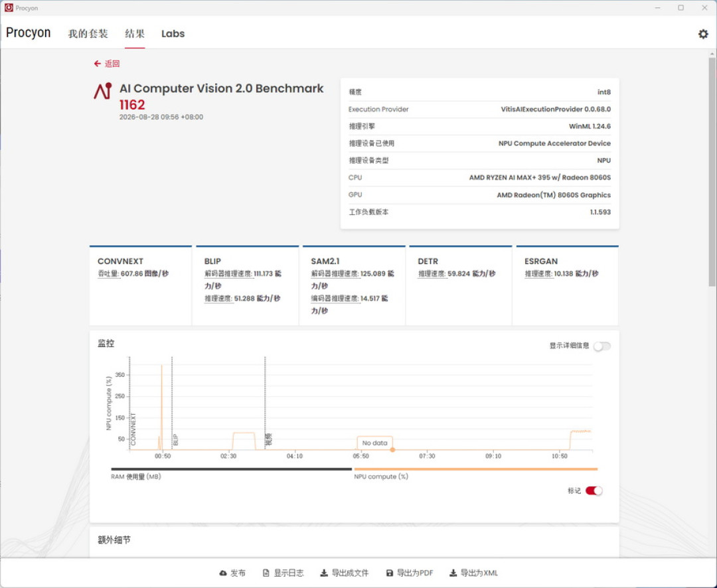The image size is (717, 588).
Task: Click AMD Radeon(TM) 8060S Graphics value
Action: point(554,194)
